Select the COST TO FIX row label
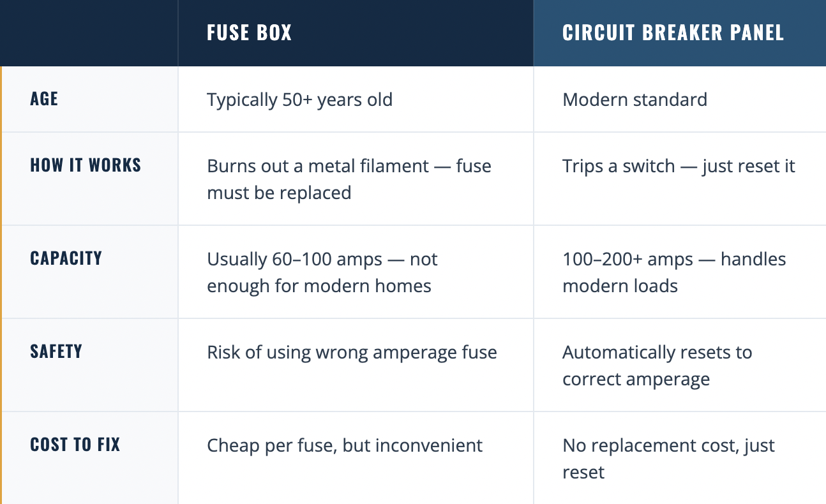Viewport: 826px width, 504px height. point(75,445)
